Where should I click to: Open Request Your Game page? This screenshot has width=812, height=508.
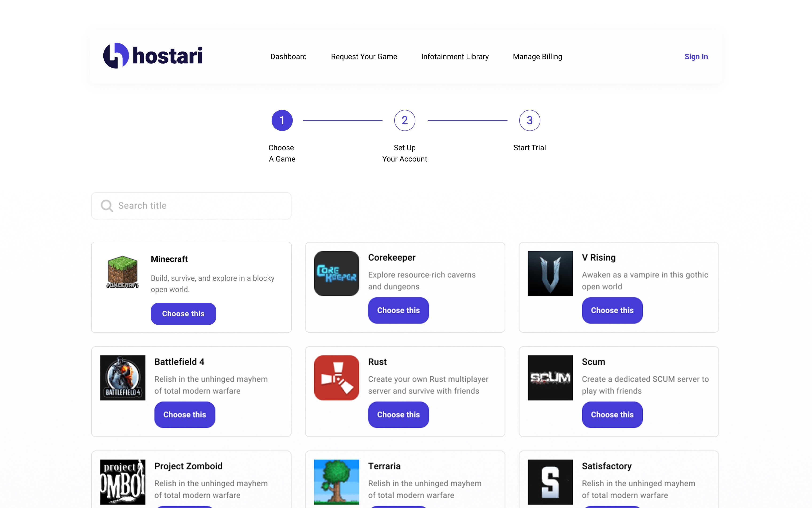click(364, 56)
